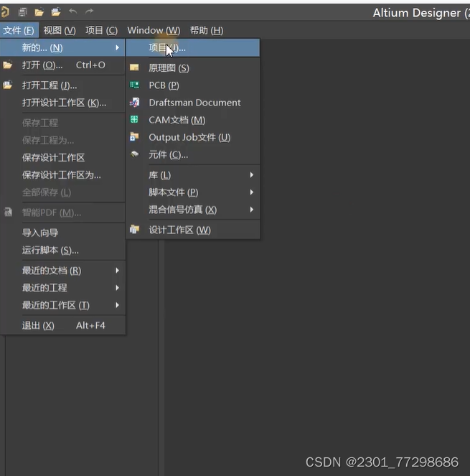Image resolution: width=470 pixels, height=476 pixels.
Task: Expand the 新的... (N) submenu arrow
Action: [117, 47]
